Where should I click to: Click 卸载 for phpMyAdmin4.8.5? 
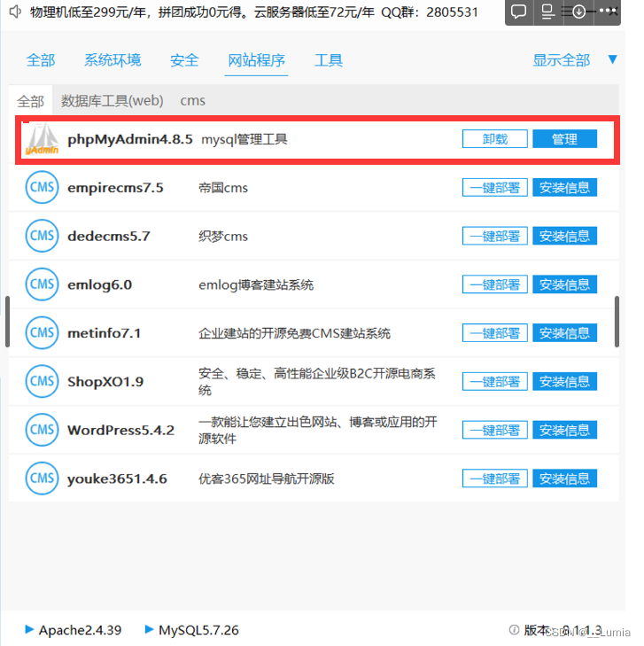[x=495, y=139]
